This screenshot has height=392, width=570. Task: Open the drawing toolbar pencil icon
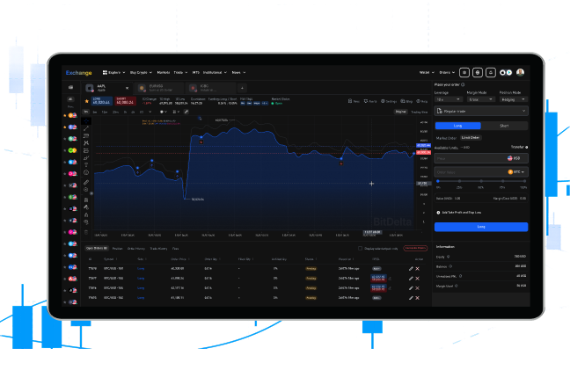(186, 112)
